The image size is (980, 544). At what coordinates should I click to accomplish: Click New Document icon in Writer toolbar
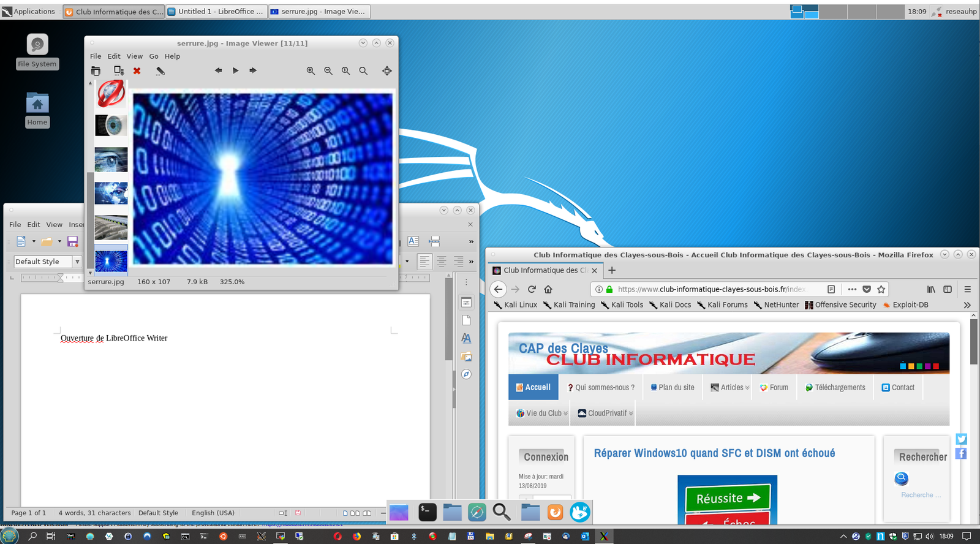coord(21,241)
